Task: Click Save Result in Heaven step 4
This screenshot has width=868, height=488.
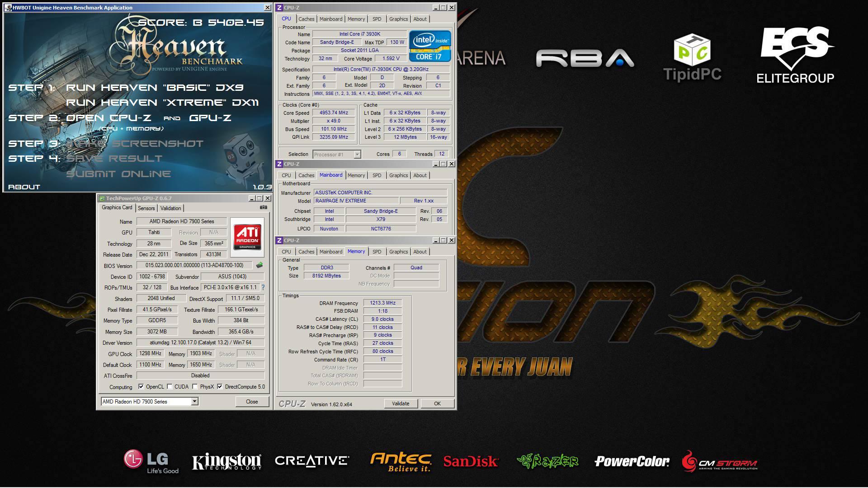Action: pos(114,159)
